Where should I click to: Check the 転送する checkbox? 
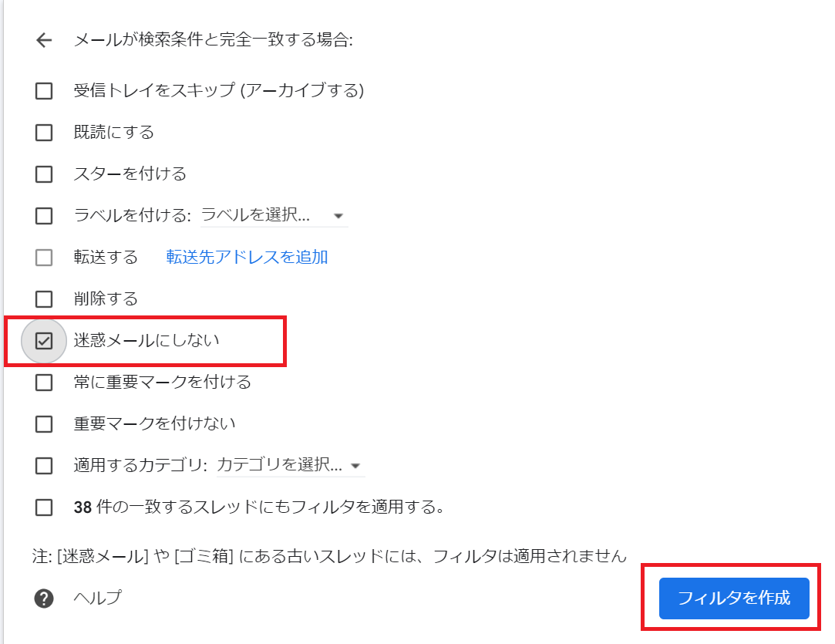(x=44, y=258)
